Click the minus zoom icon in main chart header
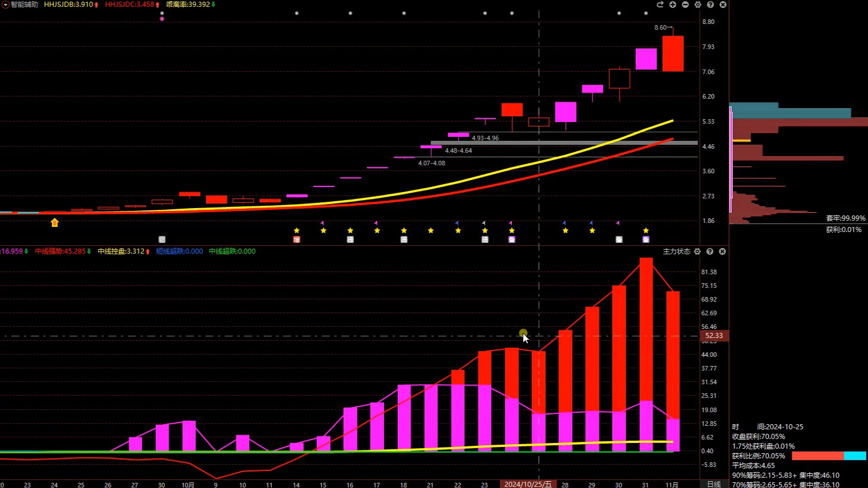This screenshot has width=868, height=488. [685, 5]
